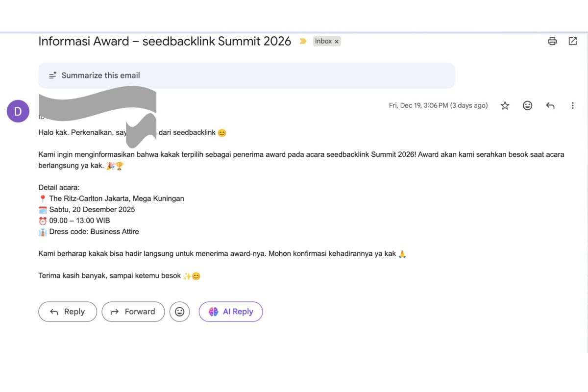Toggle the yellow importance marker
588x392 pixels.
coord(303,42)
